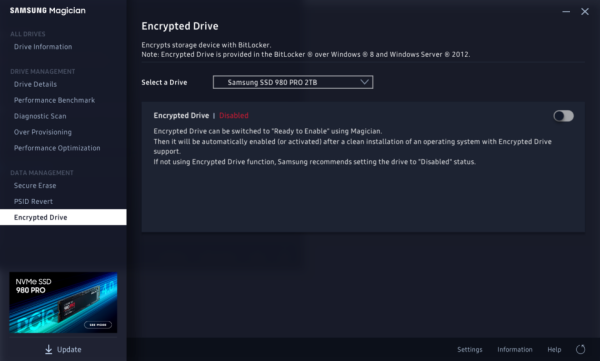Open Over Provisioning settings
The image size is (600, 361).
pyautogui.click(x=43, y=132)
